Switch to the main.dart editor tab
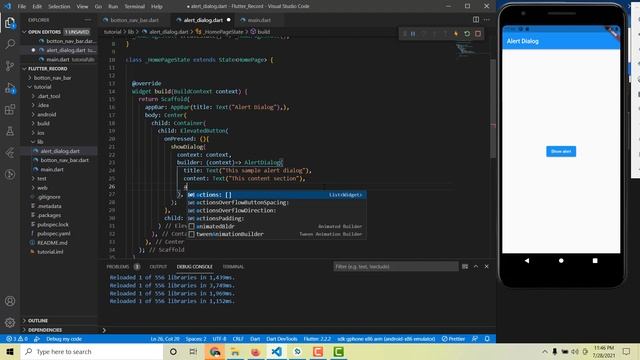Viewport: 640px width, 360px height. tap(259, 20)
